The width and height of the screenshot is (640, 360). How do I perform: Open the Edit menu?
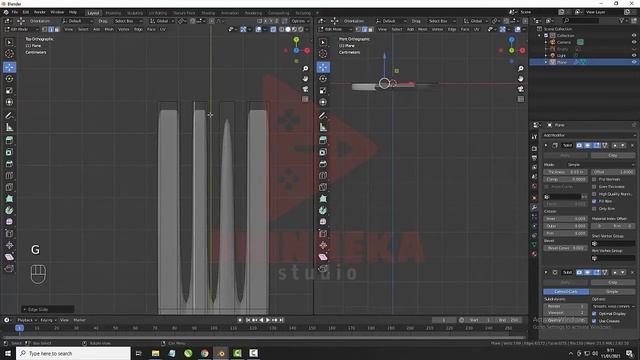(x=26, y=12)
